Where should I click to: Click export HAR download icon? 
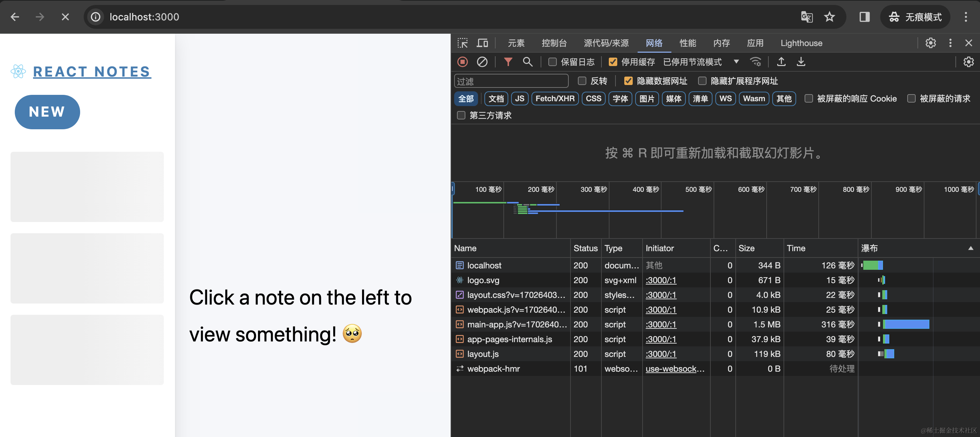pyautogui.click(x=801, y=61)
